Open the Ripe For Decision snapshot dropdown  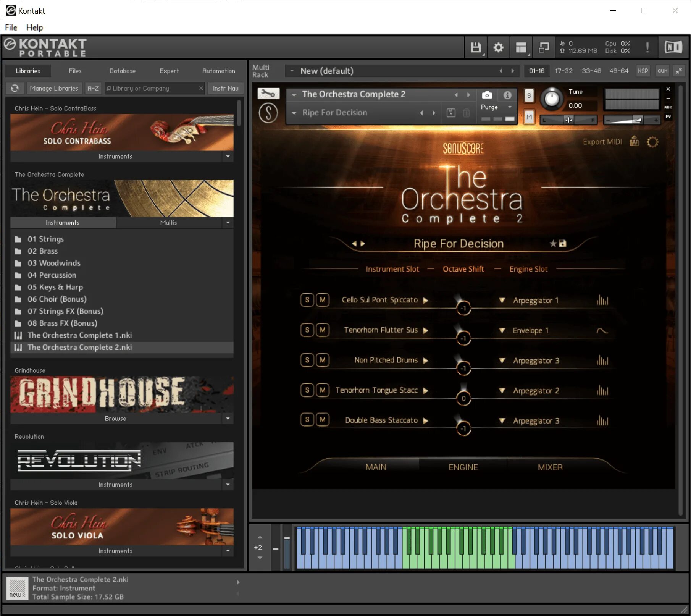(294, 113)
